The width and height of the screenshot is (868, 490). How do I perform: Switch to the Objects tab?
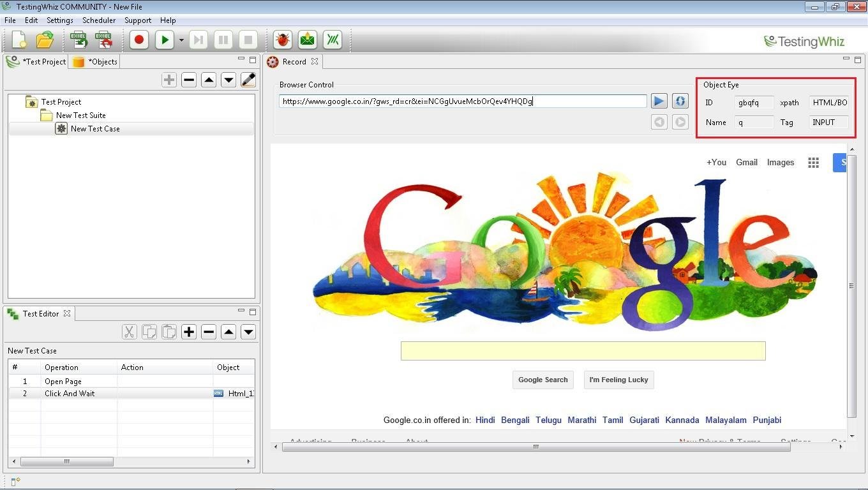99,61
